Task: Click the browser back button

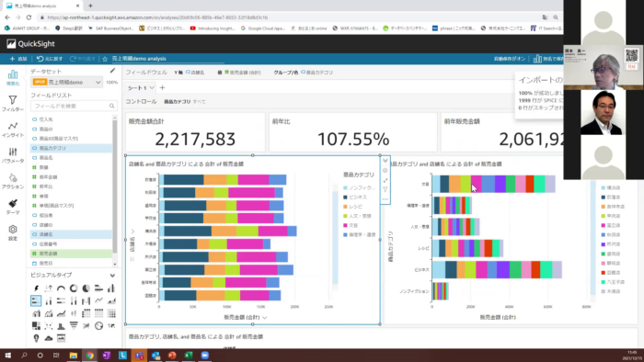Action: 7,17
